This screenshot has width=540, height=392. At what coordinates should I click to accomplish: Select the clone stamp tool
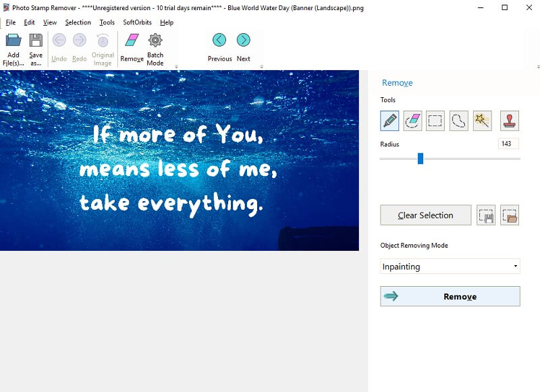click(x=510, y=121)
